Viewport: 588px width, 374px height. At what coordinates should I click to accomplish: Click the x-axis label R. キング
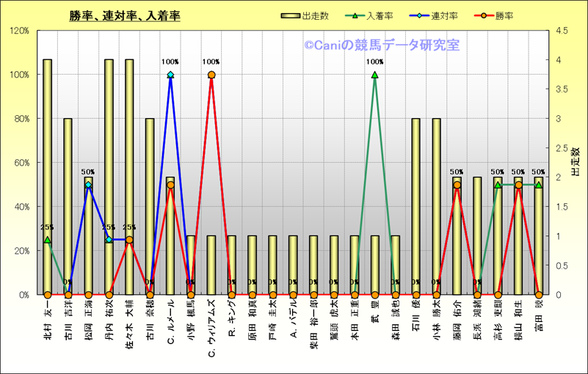pyautogui.click(x=232, y=318)
